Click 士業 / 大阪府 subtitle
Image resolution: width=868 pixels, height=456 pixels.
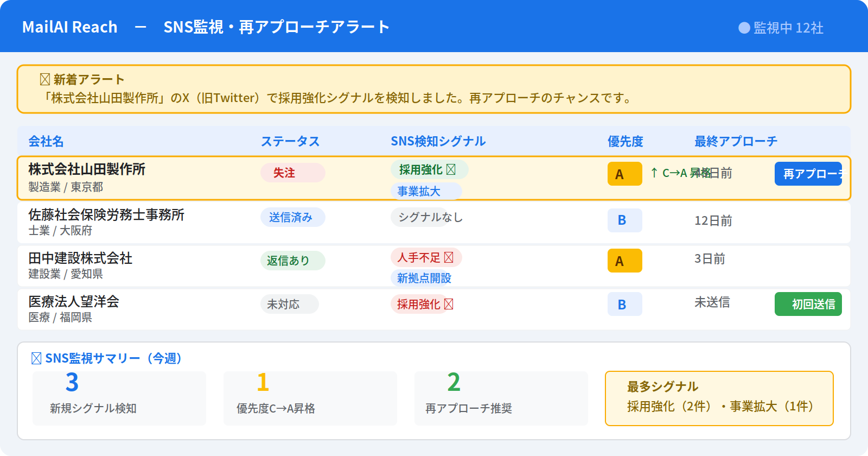(60, 230)
